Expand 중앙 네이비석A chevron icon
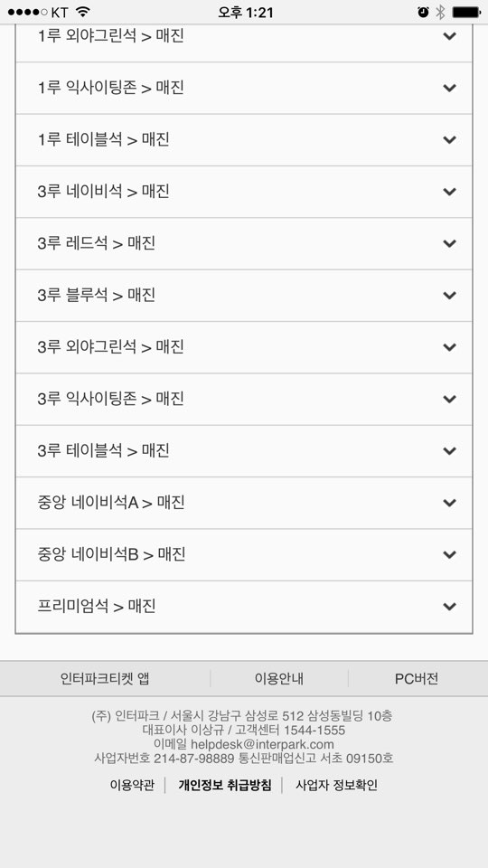Screen dimensions: 488x868 (x=450, y=503)
